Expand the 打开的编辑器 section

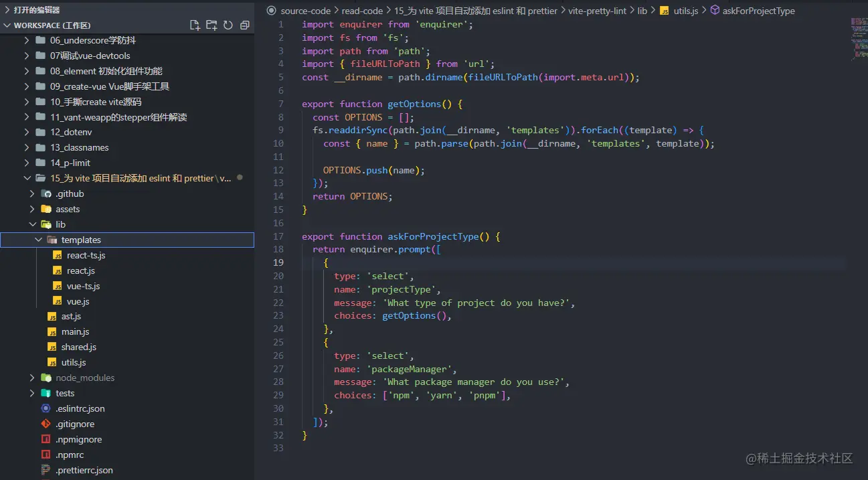coord(7,10)
